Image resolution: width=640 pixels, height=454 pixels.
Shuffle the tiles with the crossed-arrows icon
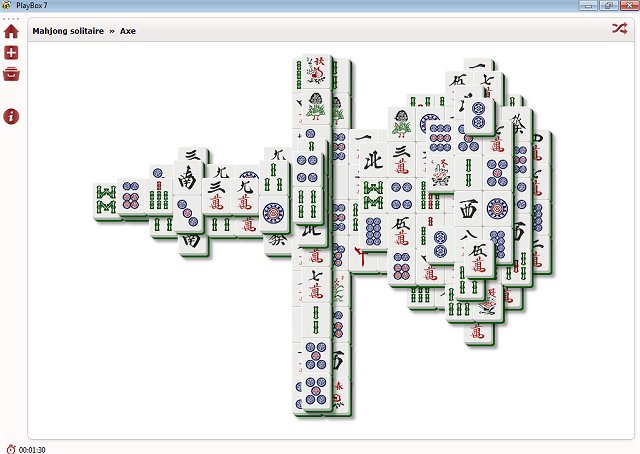(x=619, y=29)
